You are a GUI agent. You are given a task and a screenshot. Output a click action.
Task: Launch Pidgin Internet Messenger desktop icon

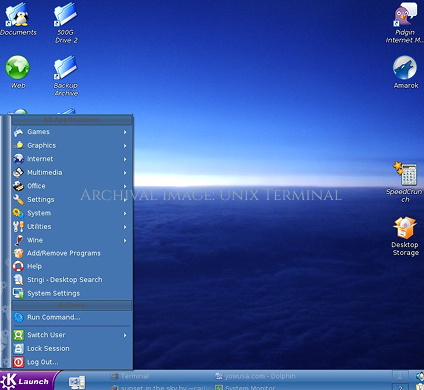point(405,14)
